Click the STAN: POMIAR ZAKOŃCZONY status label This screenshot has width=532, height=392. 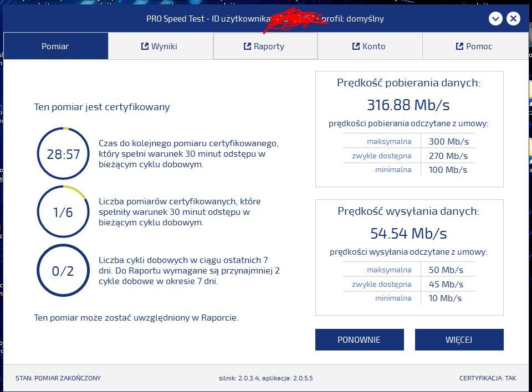click(x=58, y=378)
